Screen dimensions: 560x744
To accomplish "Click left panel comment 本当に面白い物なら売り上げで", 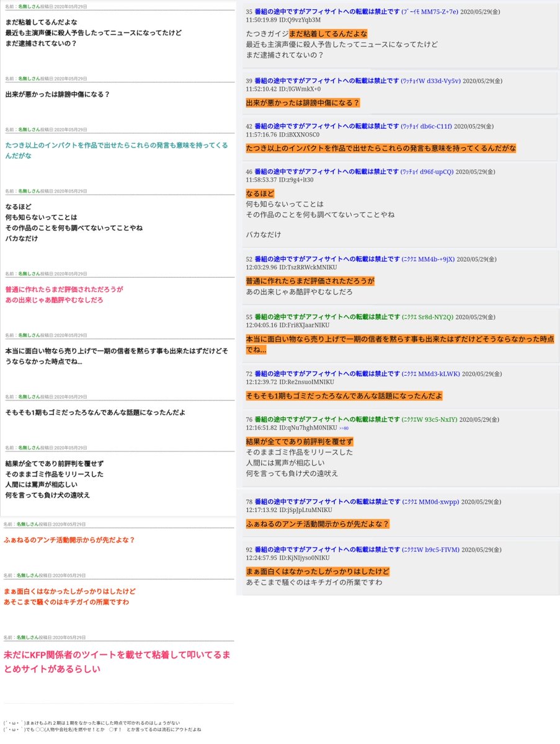I will (x=117, y=356).
